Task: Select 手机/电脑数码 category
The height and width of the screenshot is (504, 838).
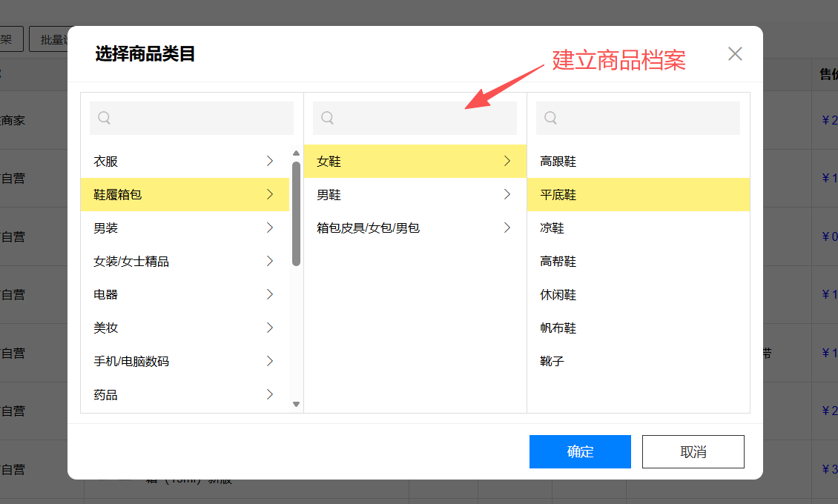Action: [131, 361]
